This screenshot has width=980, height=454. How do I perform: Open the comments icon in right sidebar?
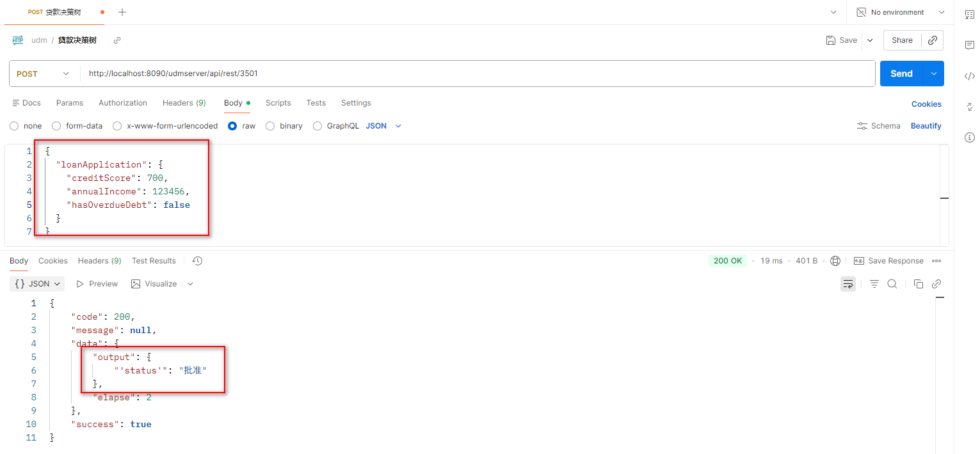coord(969,45)
